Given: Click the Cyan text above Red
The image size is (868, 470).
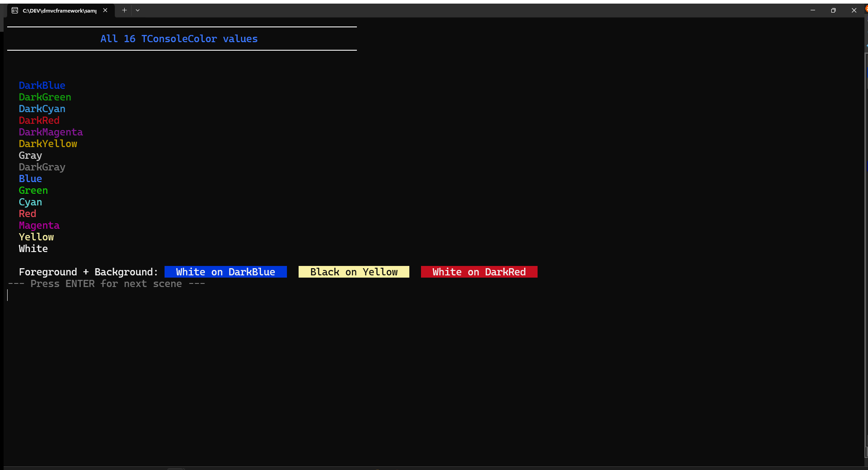Looking at the screenshot, I should [30, 202].
